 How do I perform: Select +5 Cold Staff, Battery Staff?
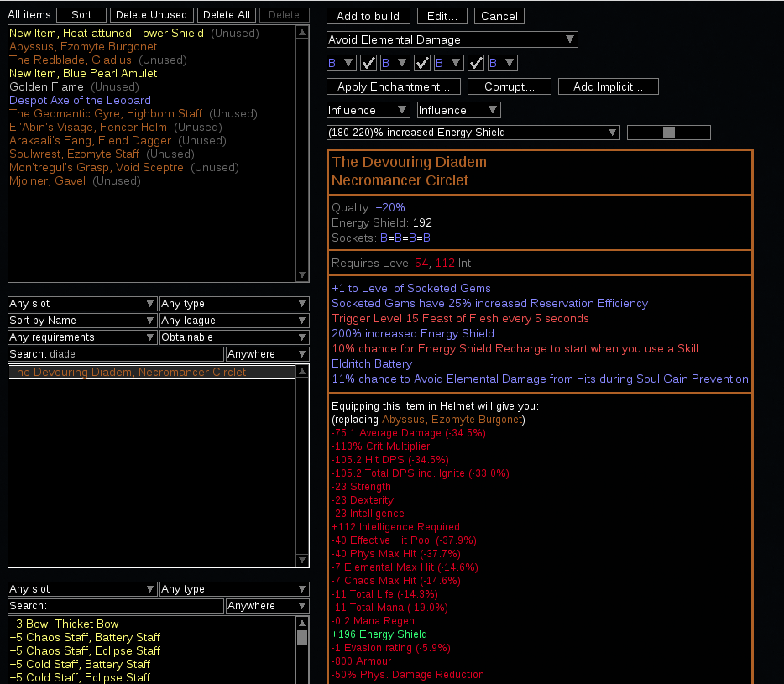(152, 665)
